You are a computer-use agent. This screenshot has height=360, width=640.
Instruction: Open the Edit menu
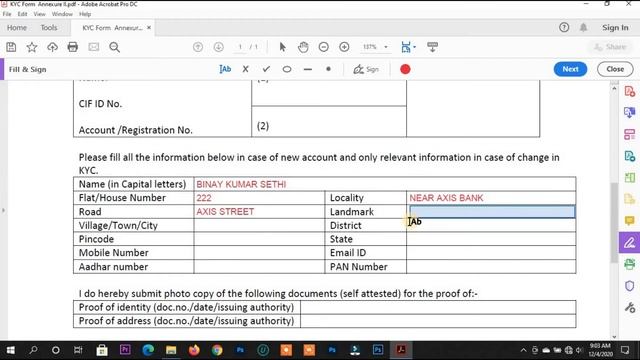click(x=22, y=14)
